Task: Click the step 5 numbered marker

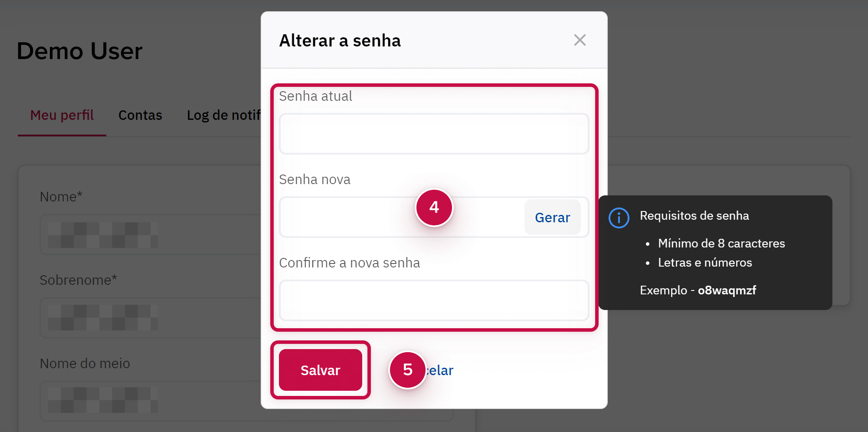Action: click(407, 370)
